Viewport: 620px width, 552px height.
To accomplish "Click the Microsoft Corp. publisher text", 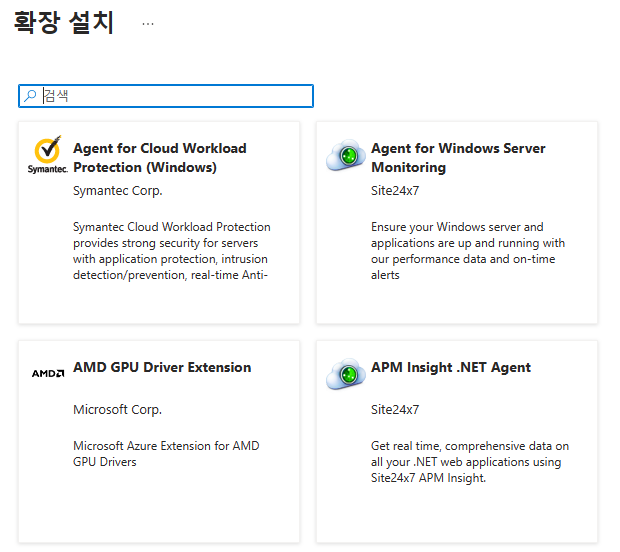I will [117, 410].
